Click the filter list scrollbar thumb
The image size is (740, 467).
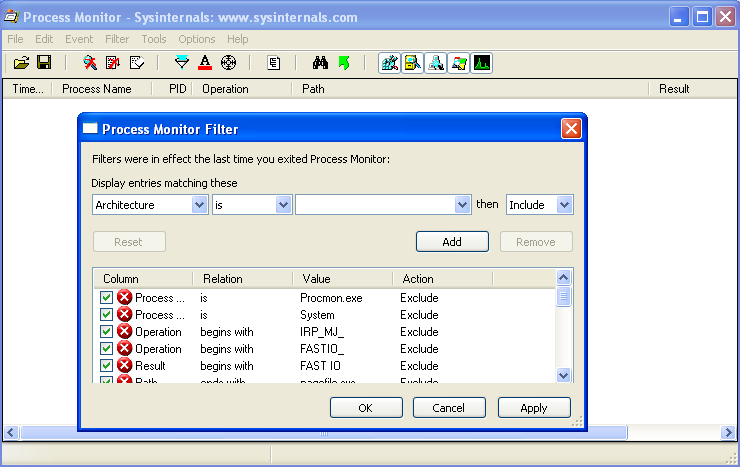click(563, 297)
